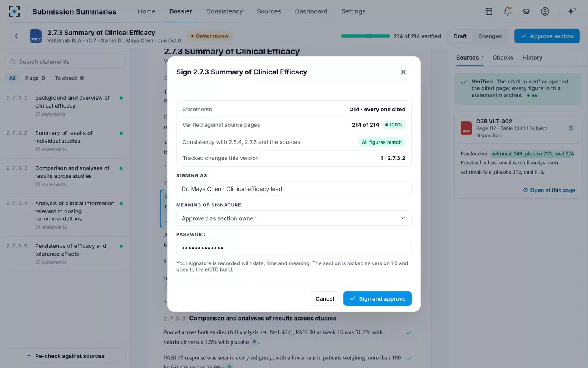Viewport: 588px width, 368px height.
Task: Re-check against sources
Action: [x=66, y=356]
